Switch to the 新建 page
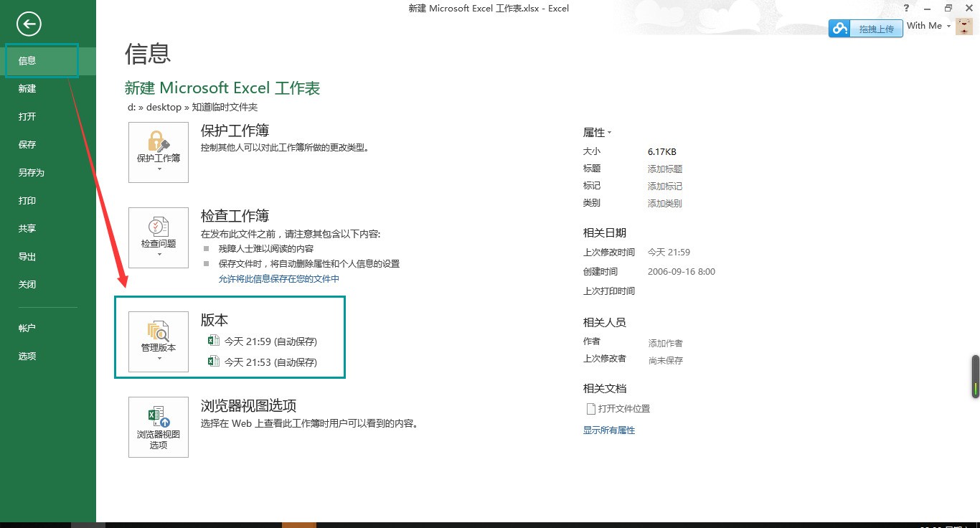This screenshot has height=528, width=980. pyautogui.click(x=27, y=88)
